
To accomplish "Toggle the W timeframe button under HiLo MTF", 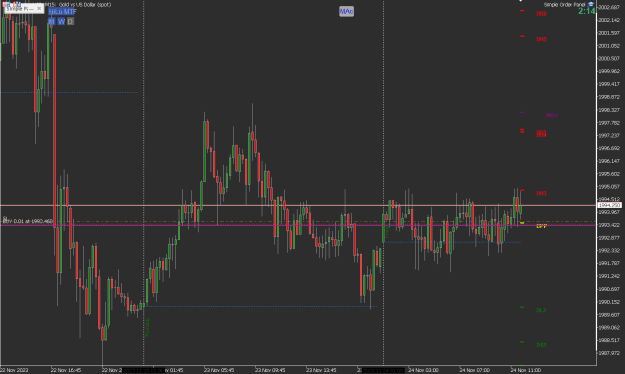I will point(61,21).
